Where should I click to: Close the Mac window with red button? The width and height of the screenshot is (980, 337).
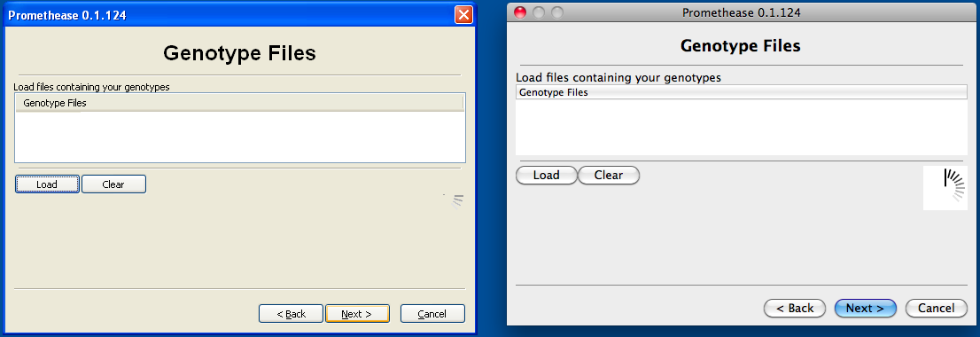tap(520, 12)
